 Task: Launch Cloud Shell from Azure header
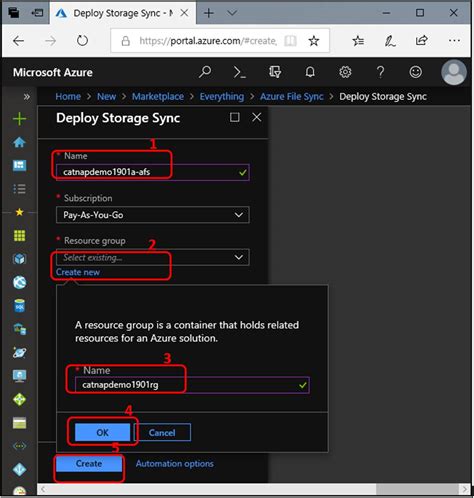click(240, 72)
